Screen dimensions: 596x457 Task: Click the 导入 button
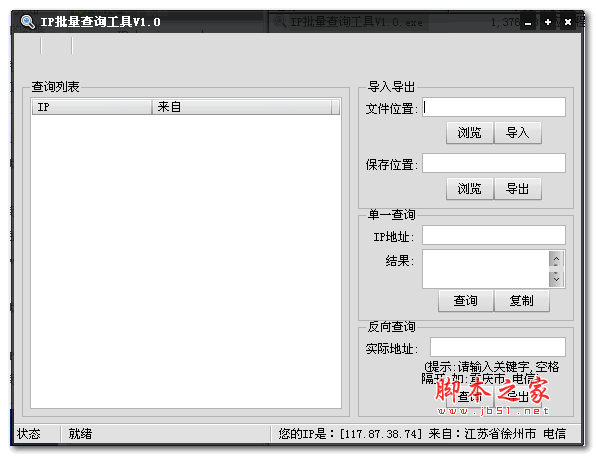coord(518,133)
